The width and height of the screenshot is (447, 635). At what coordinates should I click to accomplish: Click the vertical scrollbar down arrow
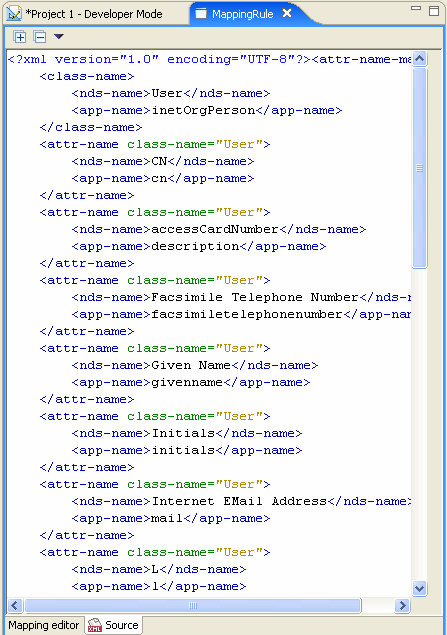click(x=419, y=588)
